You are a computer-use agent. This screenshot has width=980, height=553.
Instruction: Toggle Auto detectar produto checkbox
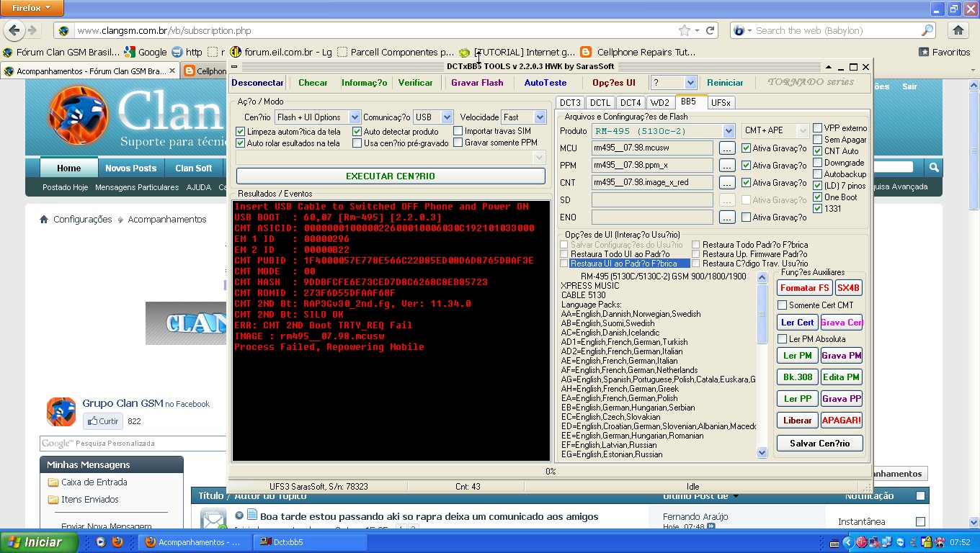tap(357, 132)
